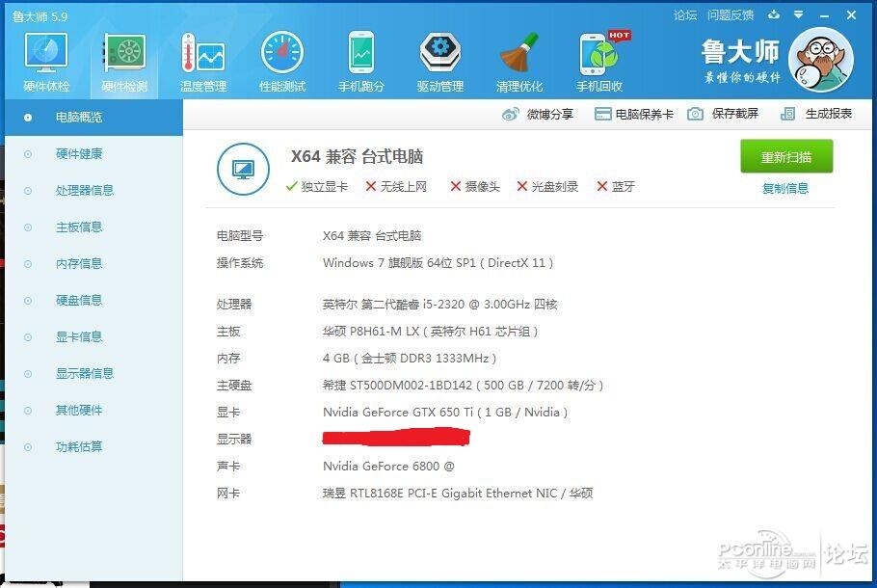Open 硬件体检 hardware checkup icon
Viewport: 877px width, 588px height.
pyautogui.click(x=46, y=62)
